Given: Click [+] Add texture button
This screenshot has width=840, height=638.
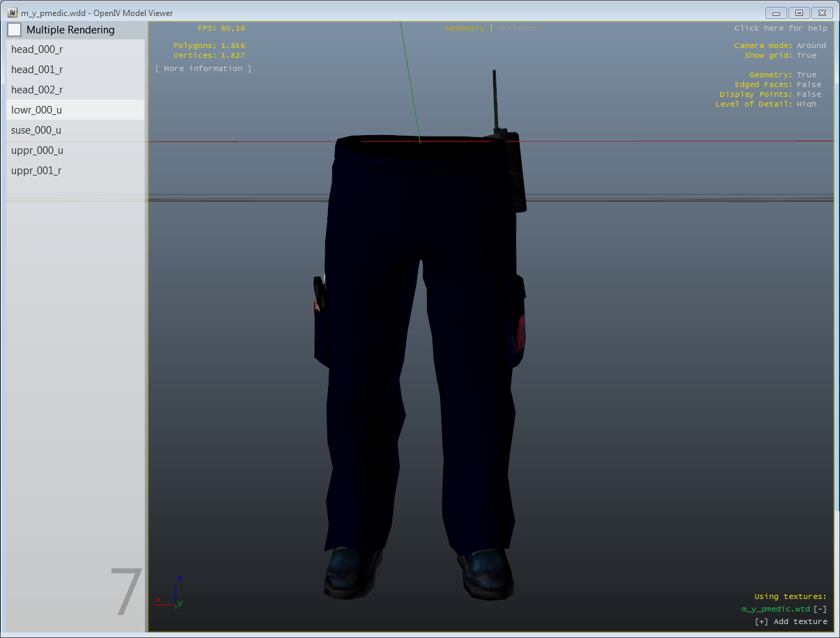Looking at the screenshot, I should coord(791,622).
